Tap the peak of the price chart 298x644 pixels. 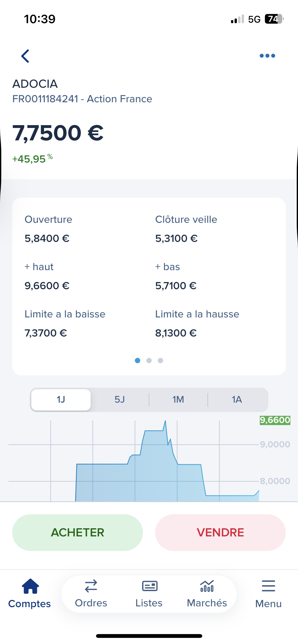click(x=165, y=421)
